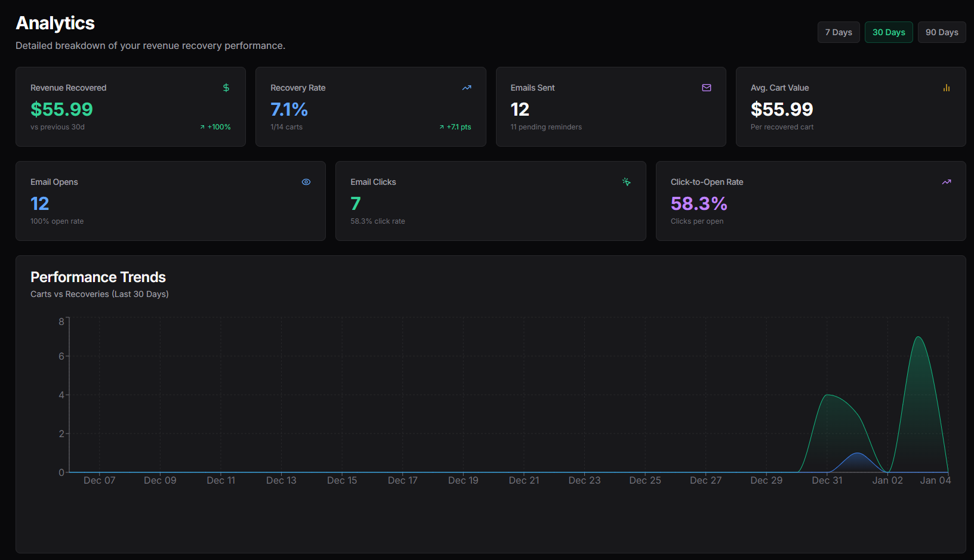The image size is (974, 560).
Task: Click the dollar icon on Revenue Recovered card
Action: coord(226,87)
